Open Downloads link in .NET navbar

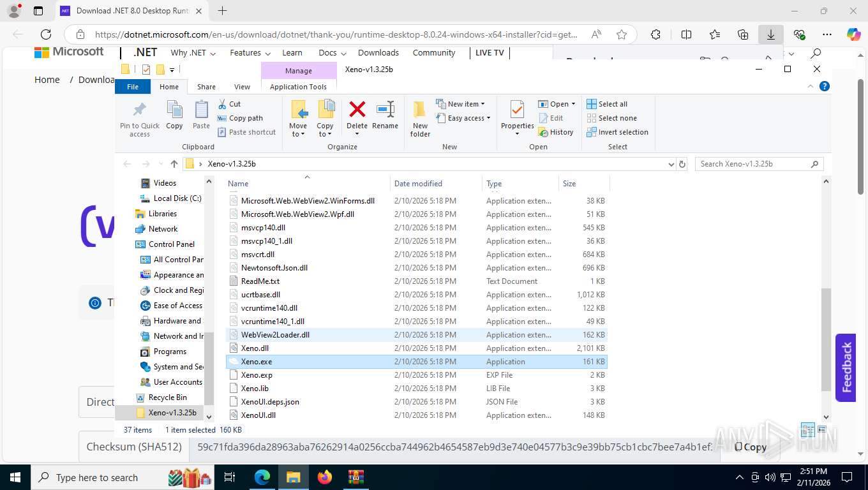coord(378,53)
